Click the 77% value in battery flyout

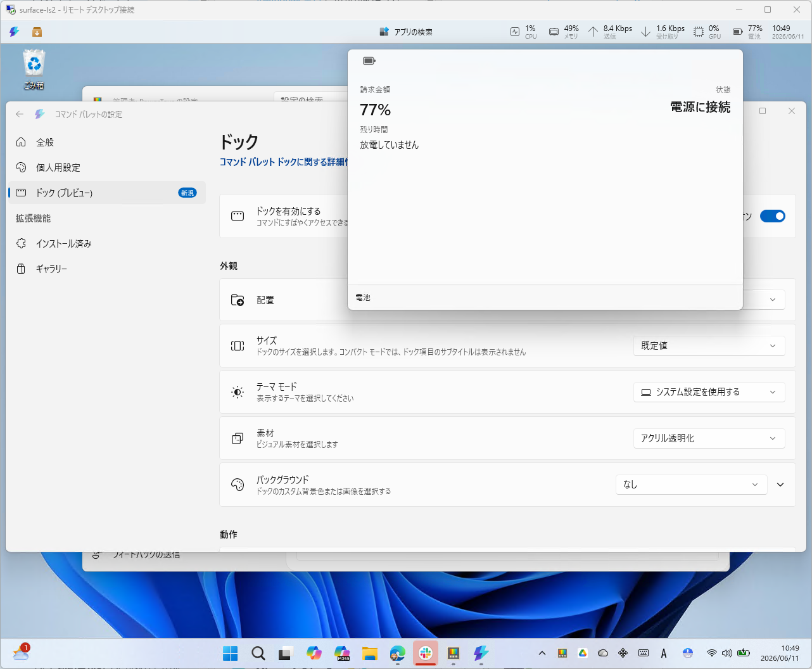pos(375,110)
